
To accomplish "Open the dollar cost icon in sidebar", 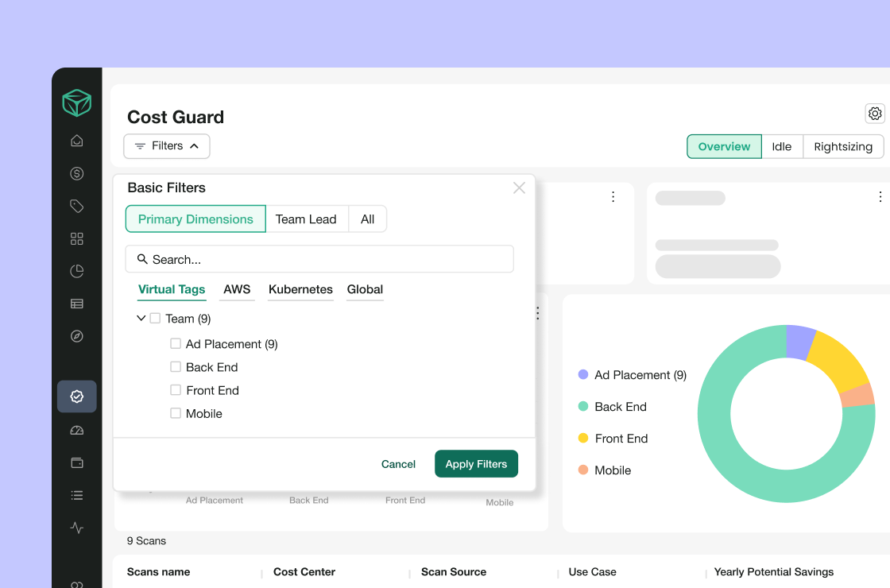I will click(77, 173).
